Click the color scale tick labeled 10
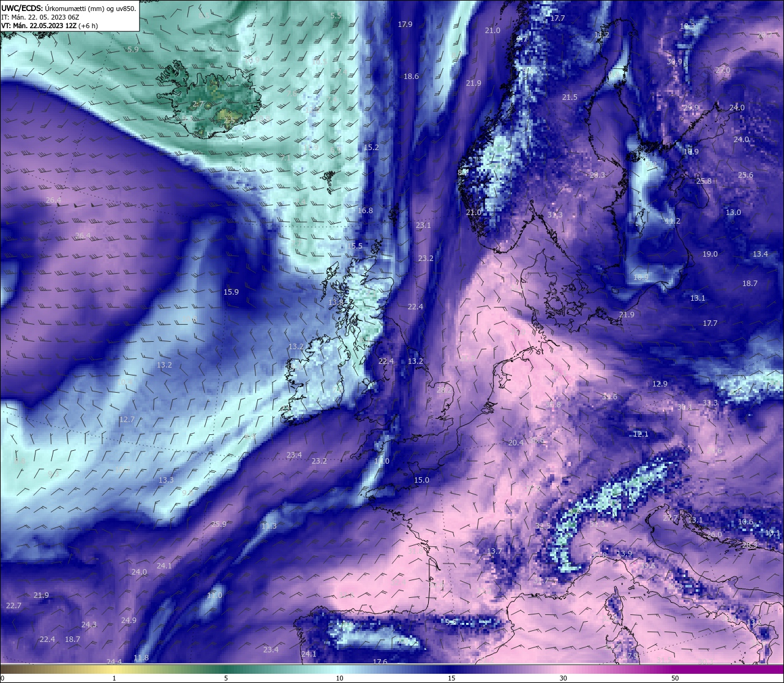784x683 pixels. tap(339, 678)
